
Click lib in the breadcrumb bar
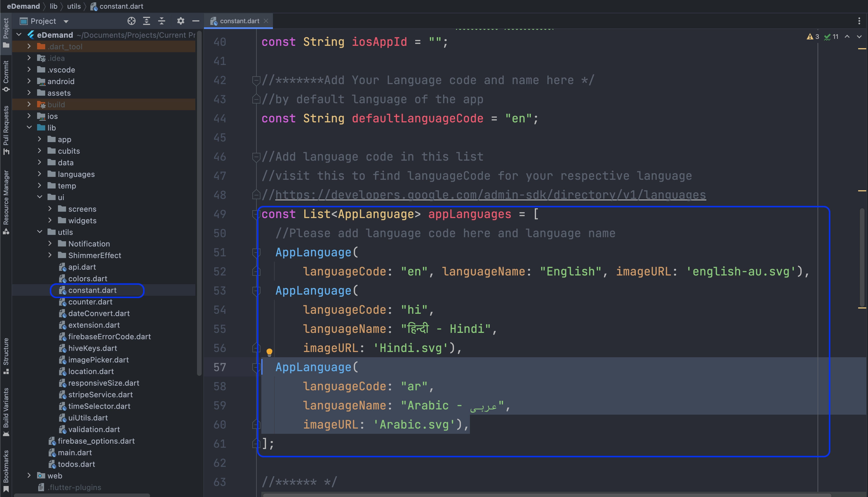coord(54,6)
